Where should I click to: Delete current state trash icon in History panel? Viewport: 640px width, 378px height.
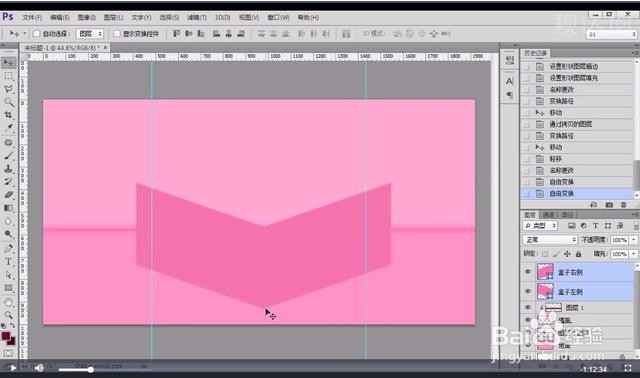point(623,205)
